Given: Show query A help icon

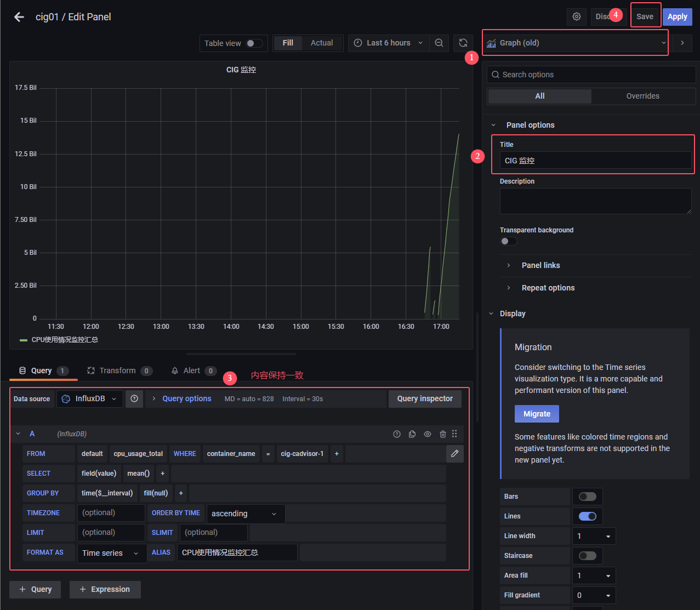Looking at the screenshot, I should tap(397, 434).
